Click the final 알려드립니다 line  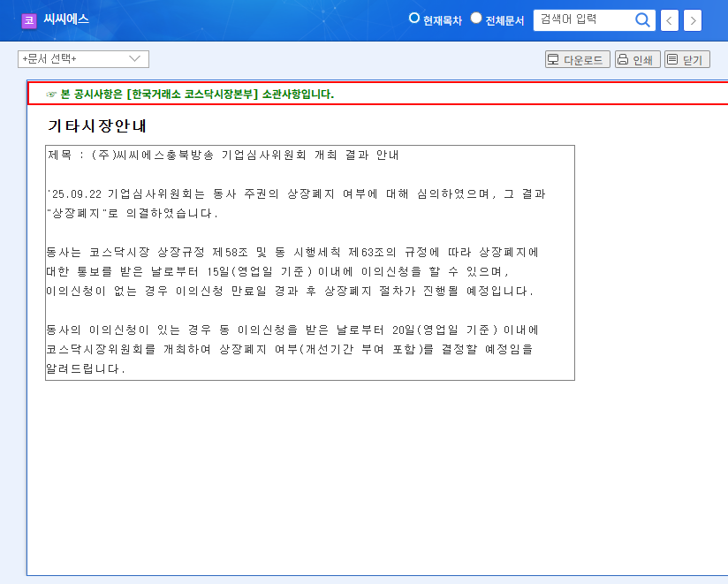tap(86, 368)
